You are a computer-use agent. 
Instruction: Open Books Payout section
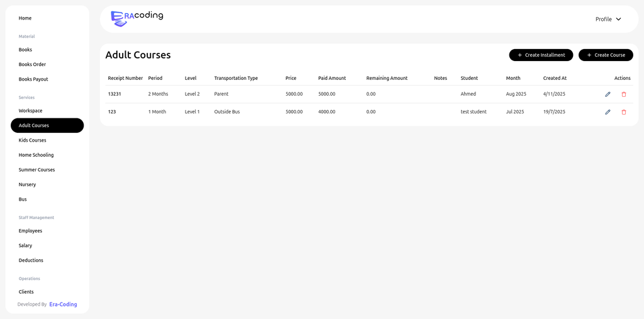33,79
